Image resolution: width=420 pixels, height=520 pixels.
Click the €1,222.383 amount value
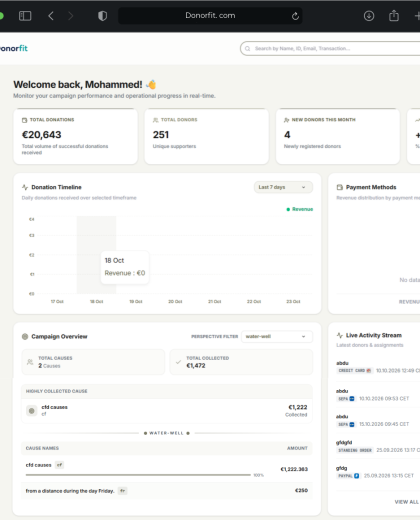(x=294, y=469)
